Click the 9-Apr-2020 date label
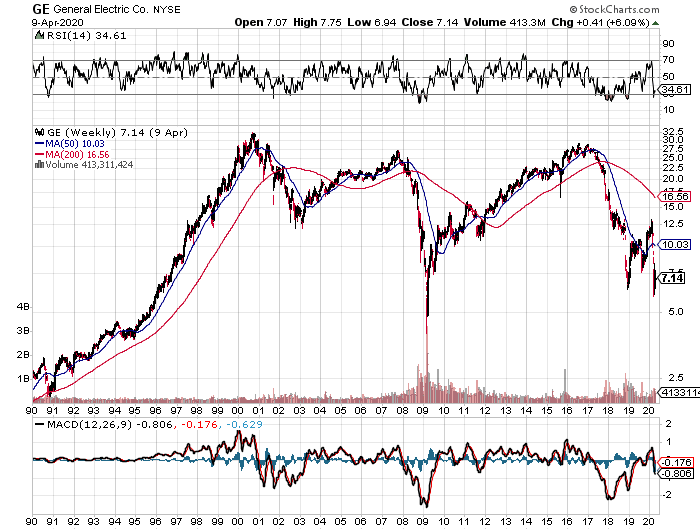This screenshot has width=700, height=530. tap(58, 23)
